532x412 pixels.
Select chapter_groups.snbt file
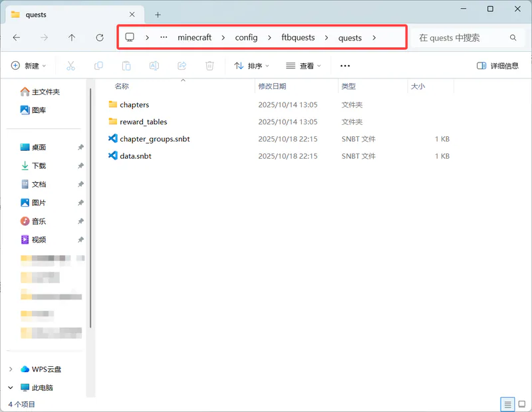point(155,139)
